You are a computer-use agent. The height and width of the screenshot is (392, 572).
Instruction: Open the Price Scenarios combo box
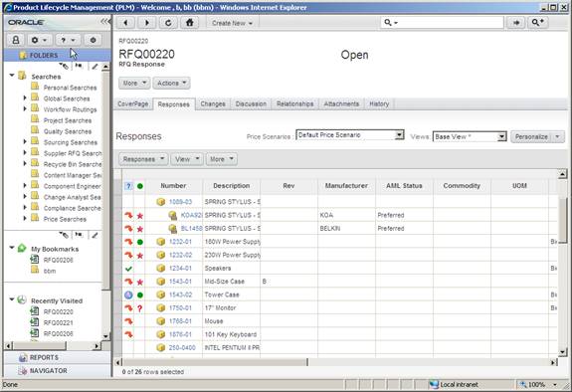point(350,135)
